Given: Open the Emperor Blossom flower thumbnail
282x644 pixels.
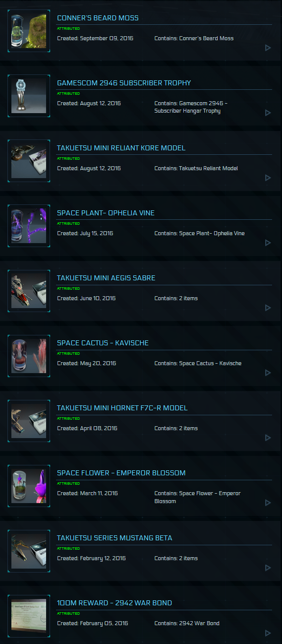Looking at the screenshot, I should click(29, 486).
